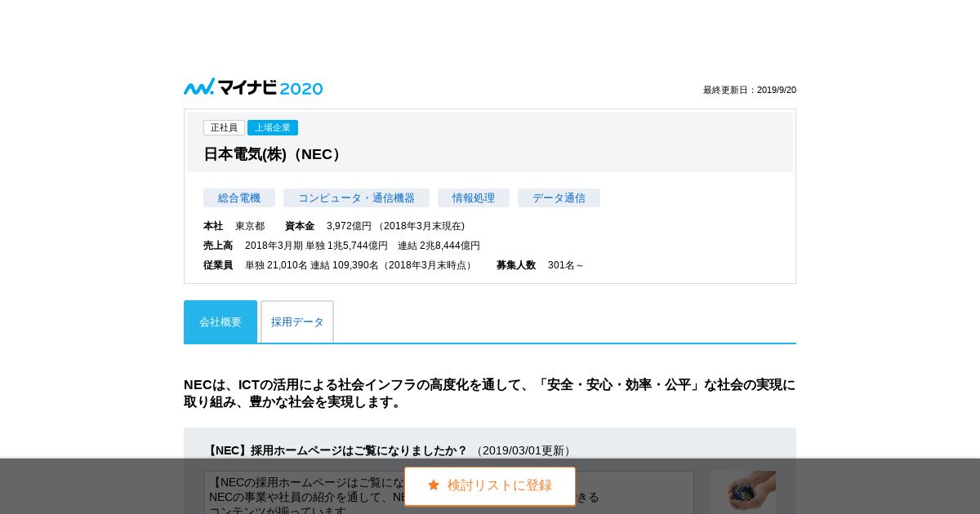Open the 情報処理 industry tag
Screen dimensions: 980x514
point(474,198)
